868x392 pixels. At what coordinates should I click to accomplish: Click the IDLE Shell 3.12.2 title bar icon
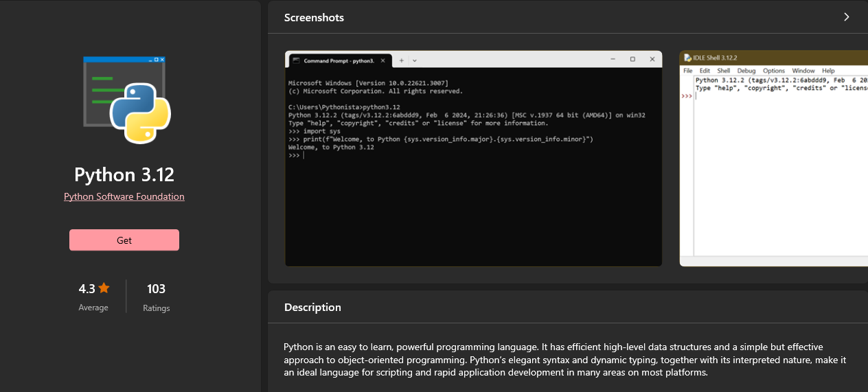click(687, 58)
